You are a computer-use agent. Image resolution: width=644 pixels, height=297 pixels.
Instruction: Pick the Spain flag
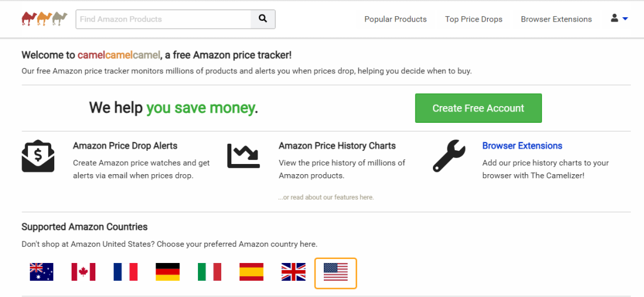[x=252, y=272]
